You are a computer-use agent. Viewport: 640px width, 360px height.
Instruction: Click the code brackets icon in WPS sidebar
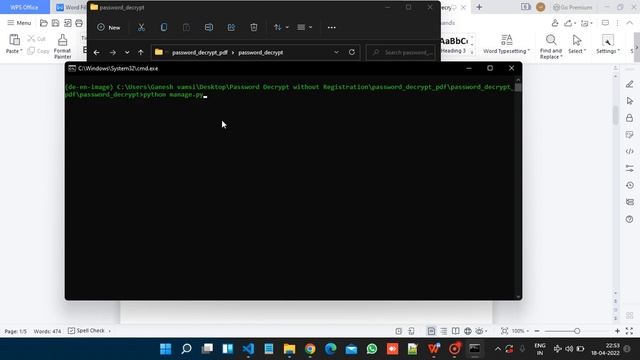[629, 151]
